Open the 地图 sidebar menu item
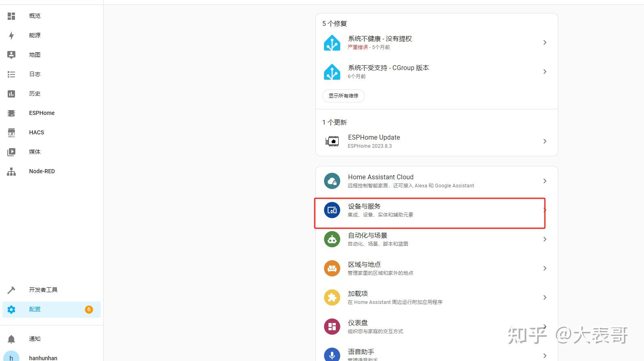This screenshot has height=361, width=644. pyautogui.click(x=51, y=55)
